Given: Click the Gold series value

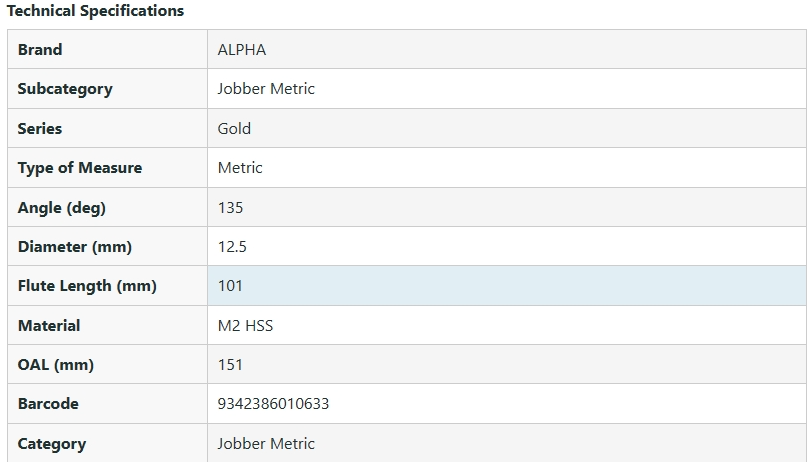Looking at the screenshot, I should pyautogui.click(x=234, y=129).
